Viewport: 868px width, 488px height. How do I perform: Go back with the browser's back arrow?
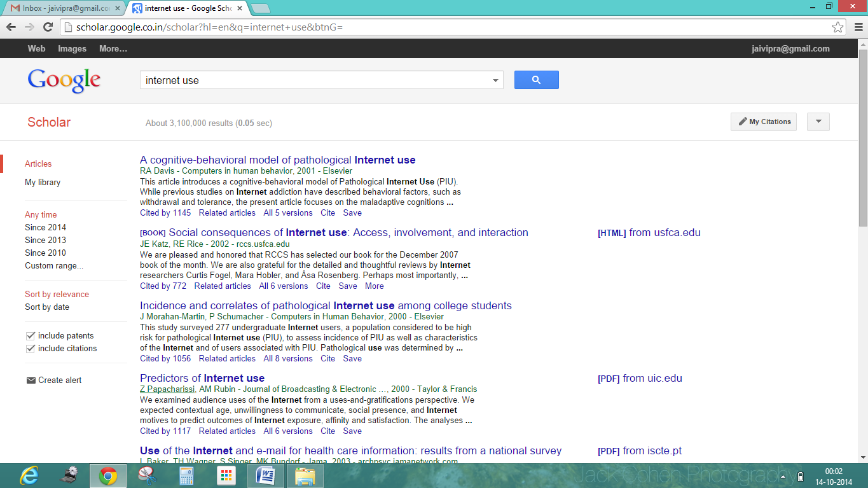[11, 27]
